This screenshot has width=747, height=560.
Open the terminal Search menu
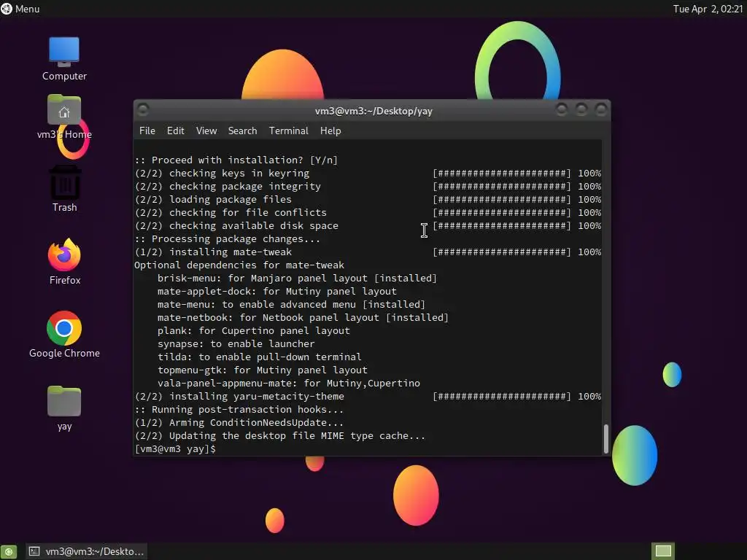click(x=242, y=131)
